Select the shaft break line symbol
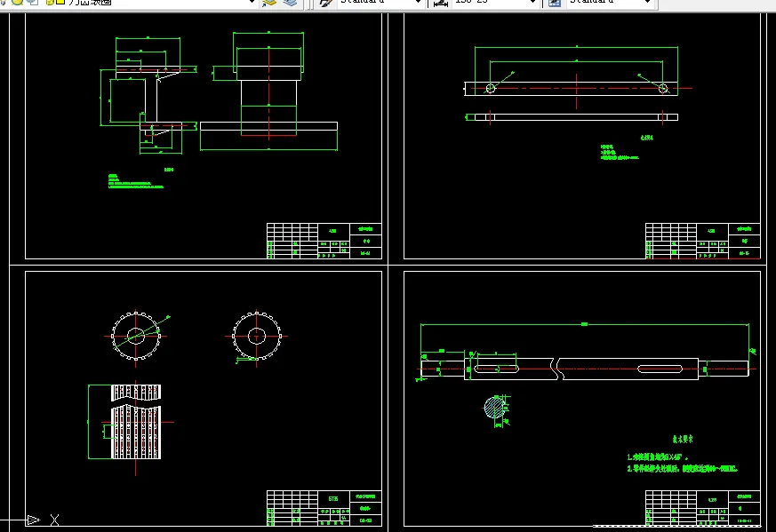The image size is (776, 532). coord(556,369)
